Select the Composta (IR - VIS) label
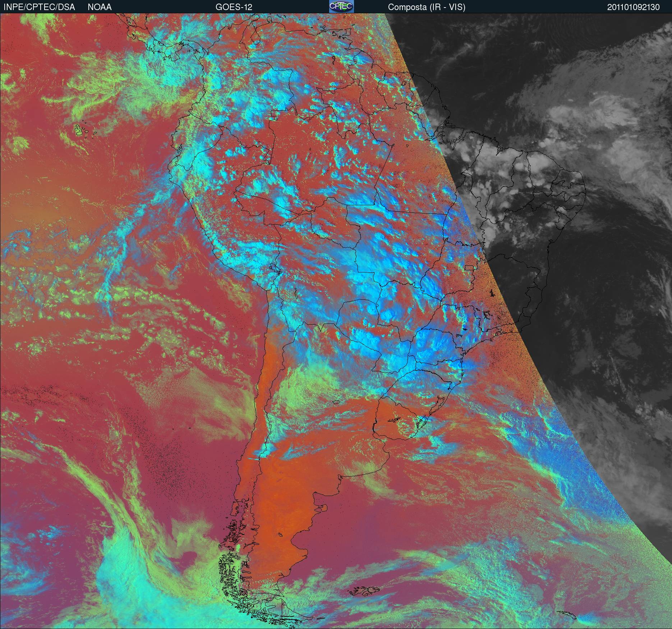The height and width of the screenshot is (629, 672). click(x=427, y=7)
